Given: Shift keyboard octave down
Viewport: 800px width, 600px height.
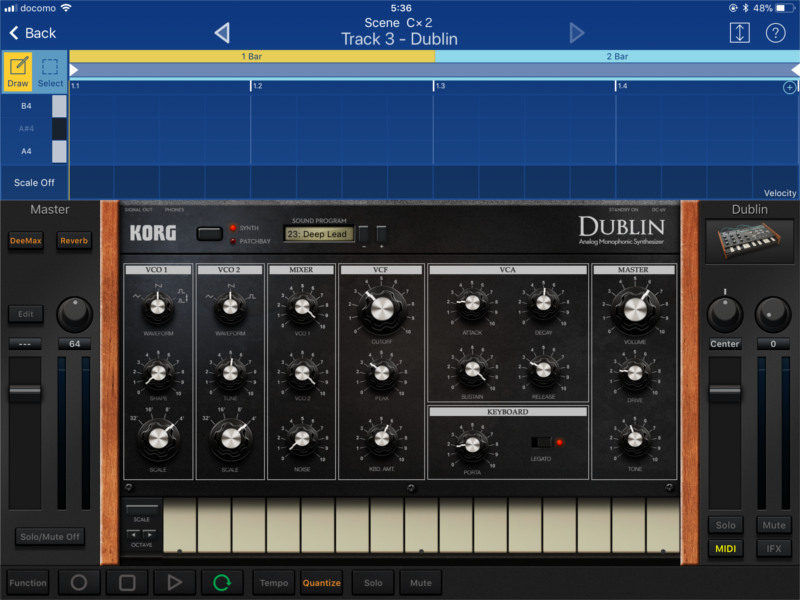Looking at the screenshot, I should (x=133, y=535).
